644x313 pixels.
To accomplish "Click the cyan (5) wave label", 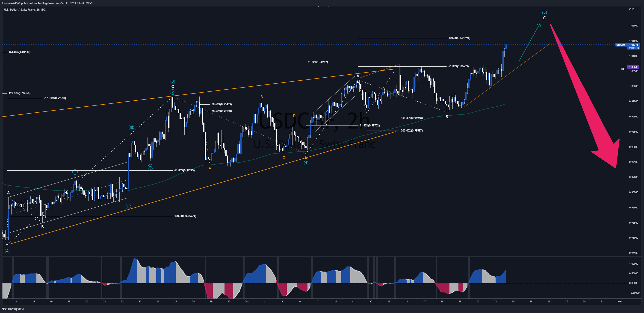I will (x=544, y=12).
